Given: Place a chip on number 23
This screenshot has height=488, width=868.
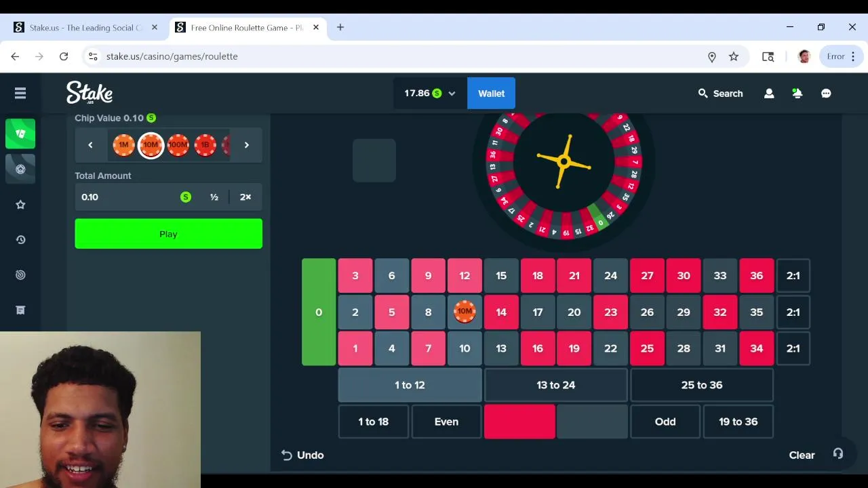Looking at the screenshot, I should coord(611,312).
